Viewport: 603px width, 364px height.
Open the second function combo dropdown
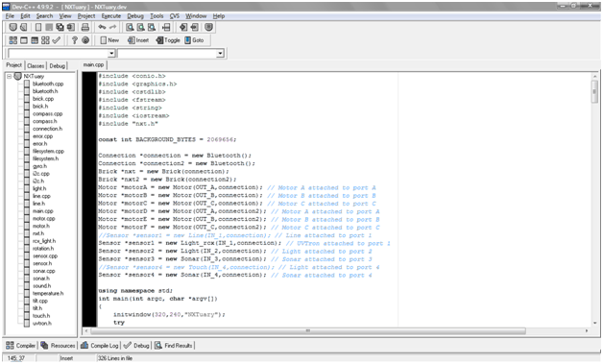click(220, 54)
